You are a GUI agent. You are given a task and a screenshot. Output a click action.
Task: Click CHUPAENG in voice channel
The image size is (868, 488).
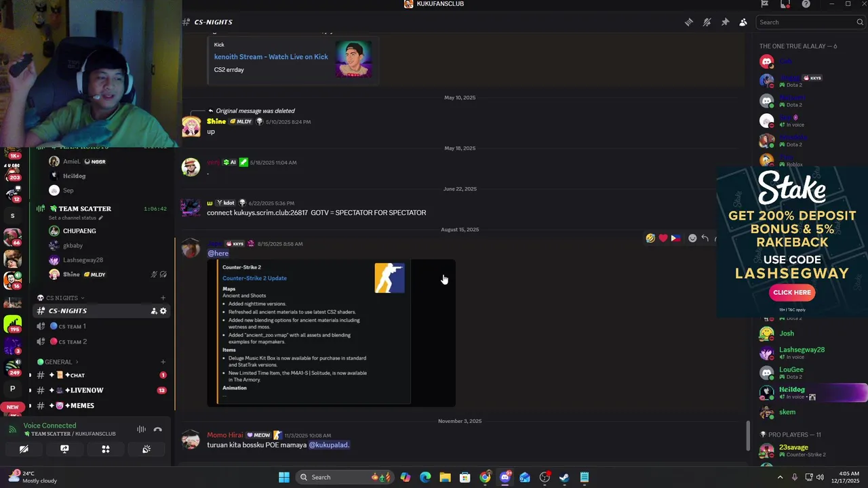point(79,231)
